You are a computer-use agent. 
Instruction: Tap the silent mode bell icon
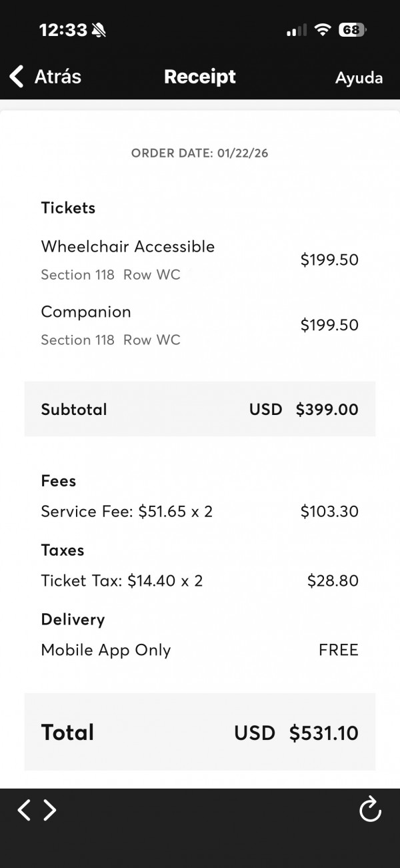click(99, 30)
